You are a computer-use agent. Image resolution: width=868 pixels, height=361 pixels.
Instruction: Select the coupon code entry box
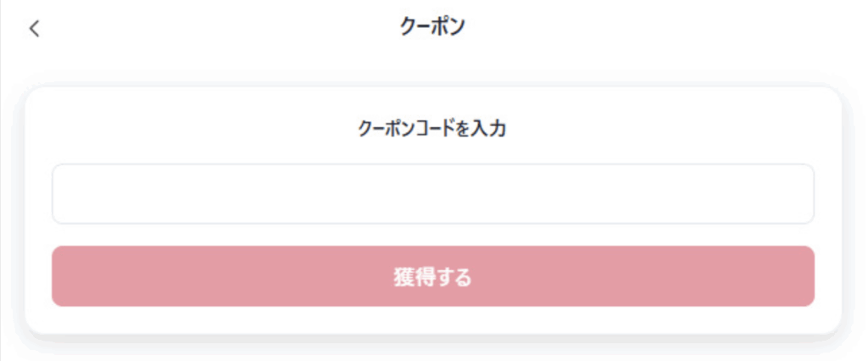(432, 194)
